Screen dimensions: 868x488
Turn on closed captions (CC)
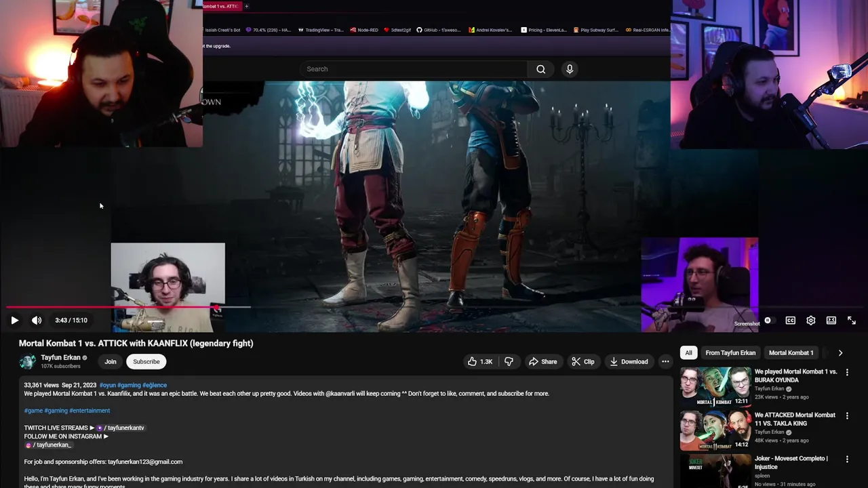pos(790,321)
